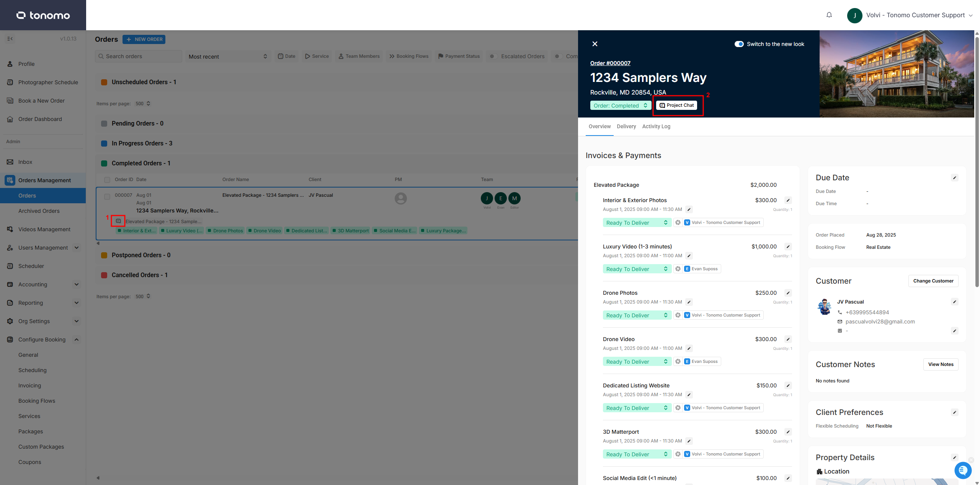Click the orange Unscheduled Orders color square
This screenshot has width=980, height=485.
(x=104, y=82)
